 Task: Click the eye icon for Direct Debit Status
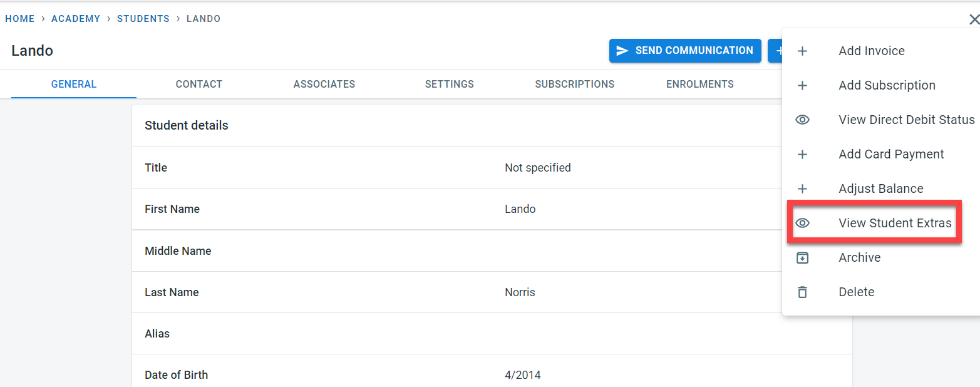point(802,120)
